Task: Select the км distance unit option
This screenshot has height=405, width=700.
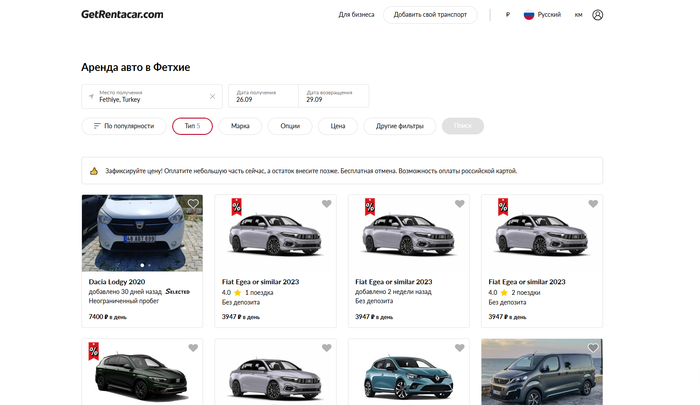Action: click(578, 15)
